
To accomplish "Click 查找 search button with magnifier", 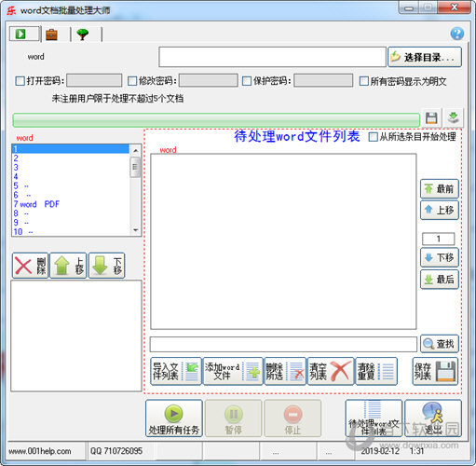I will (x=440, y=344).
